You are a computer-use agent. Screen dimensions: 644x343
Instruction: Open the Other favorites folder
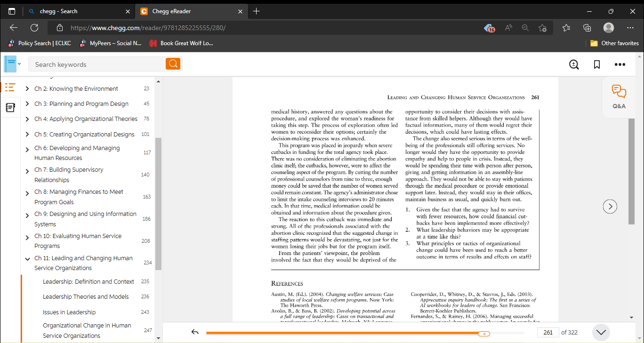pos(614,43)
